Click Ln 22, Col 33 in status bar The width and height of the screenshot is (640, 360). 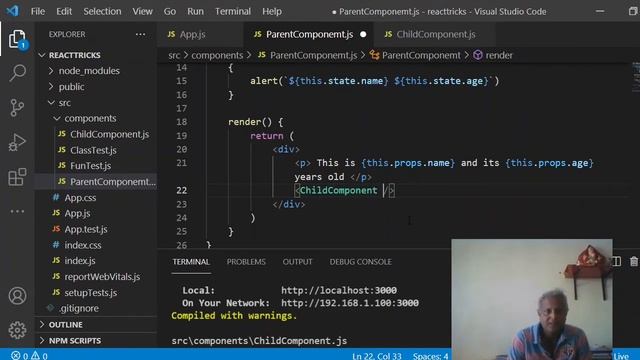[377, 356]
